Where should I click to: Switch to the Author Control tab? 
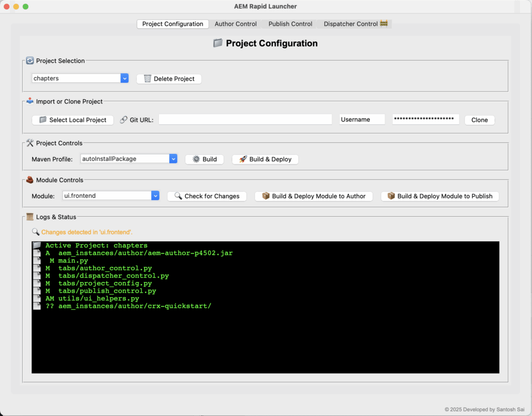tap(235, 24)
